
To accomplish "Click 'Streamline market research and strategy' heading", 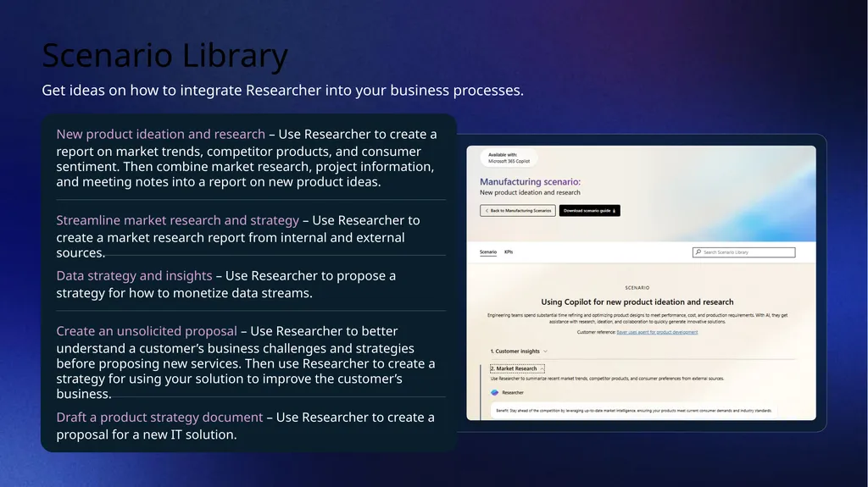I will point(177,220).
